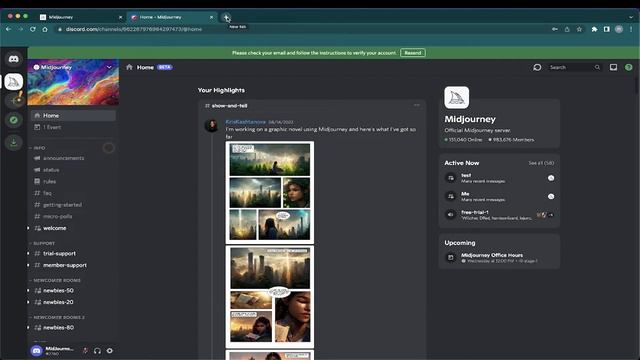Open KrisKashtanova username link
640x360 pixels.
click(246, 122)
